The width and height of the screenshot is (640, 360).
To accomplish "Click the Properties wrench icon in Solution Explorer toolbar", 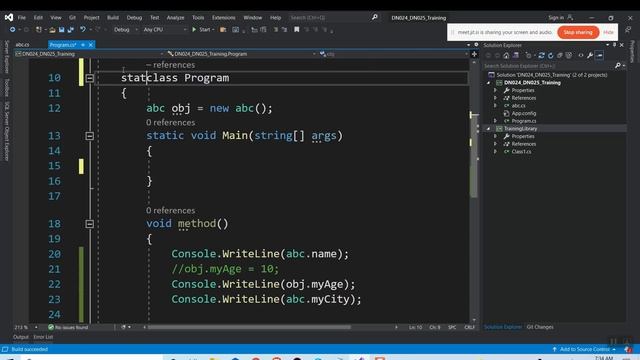I will pyautogui.click(x=590, y=56).
